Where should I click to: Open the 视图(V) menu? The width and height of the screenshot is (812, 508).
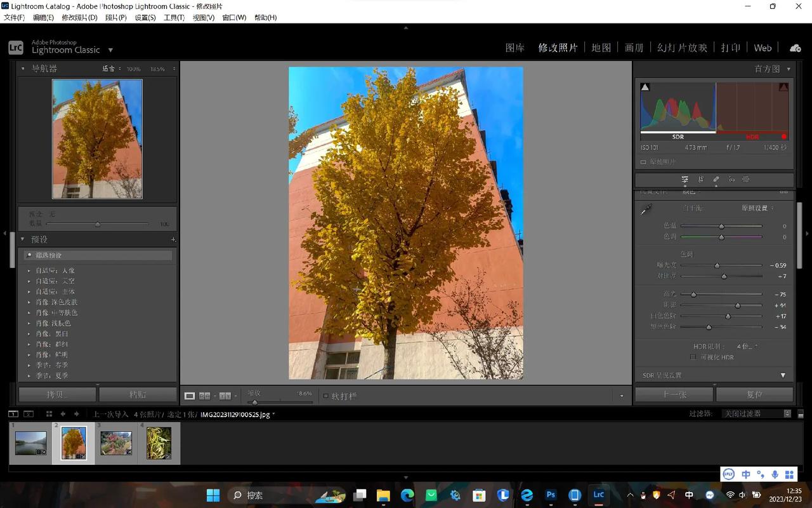point(202,18)
